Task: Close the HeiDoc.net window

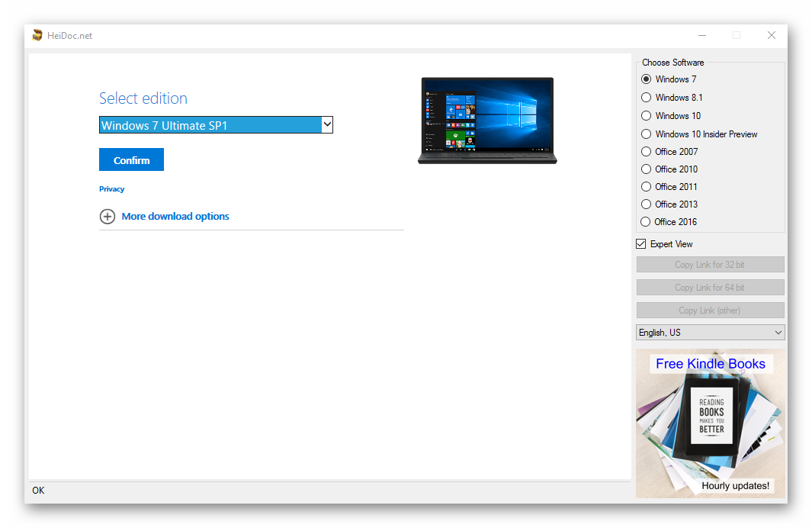Action: tap(772, 35)
